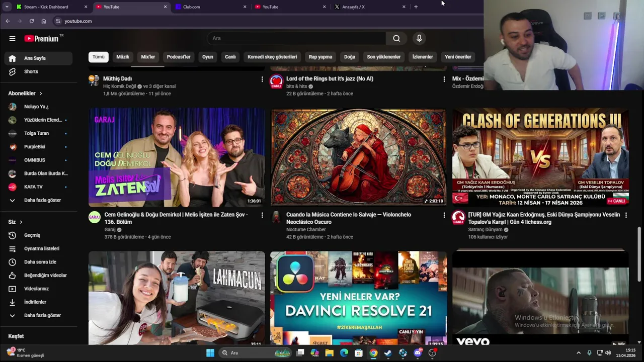Open KAFA TV subscription channel
644x362 pixels.
coord(38,187)
